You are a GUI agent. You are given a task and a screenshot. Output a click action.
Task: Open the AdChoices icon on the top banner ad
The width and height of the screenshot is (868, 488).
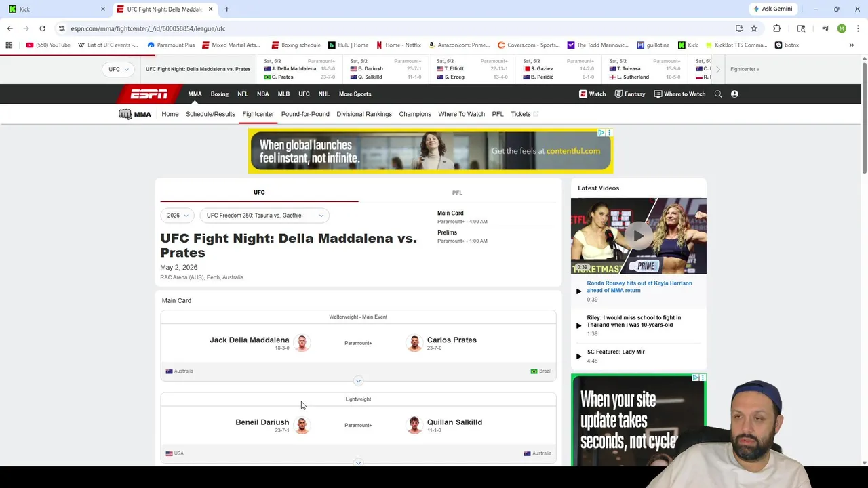coord(601,133)
